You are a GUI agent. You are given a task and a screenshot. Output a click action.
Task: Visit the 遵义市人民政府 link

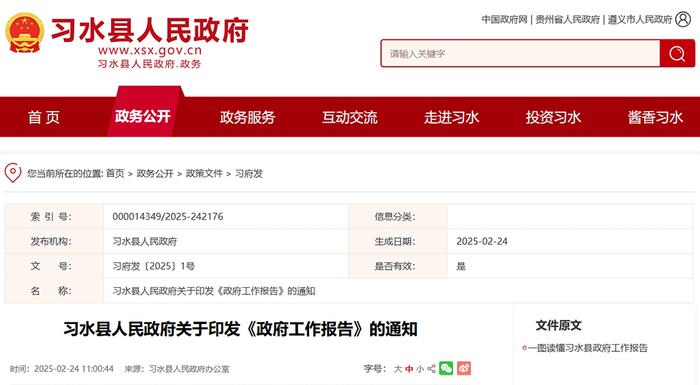640,19
